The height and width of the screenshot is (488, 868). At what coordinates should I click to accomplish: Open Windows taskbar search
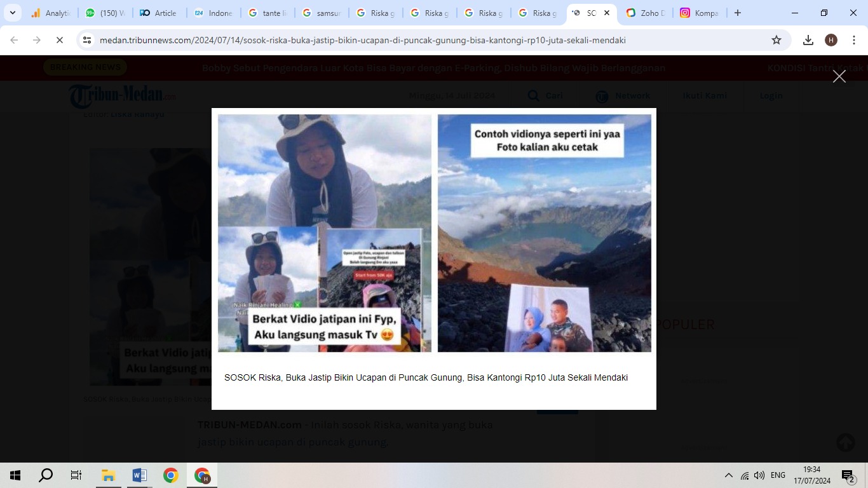46,475
